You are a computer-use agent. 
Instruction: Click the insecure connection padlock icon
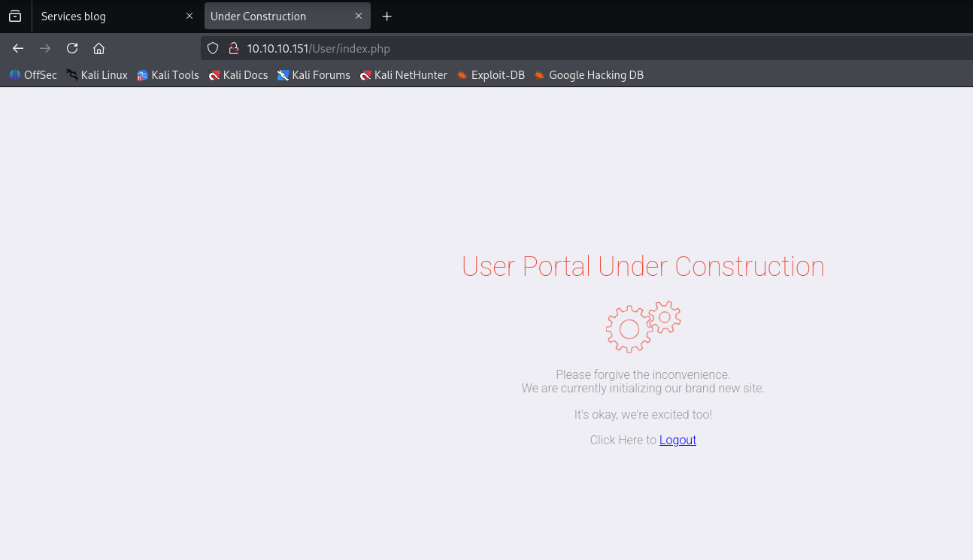point(233,48)
